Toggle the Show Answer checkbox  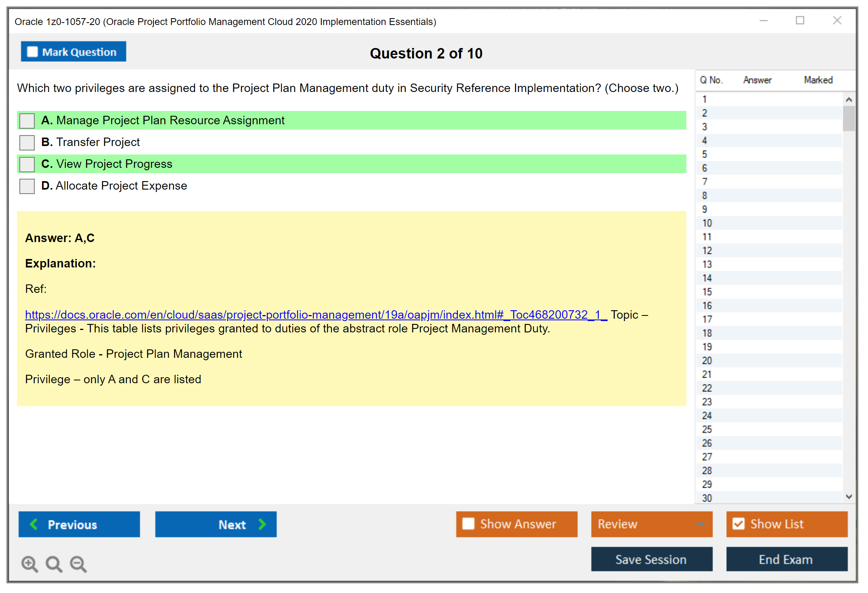[468, 524]
